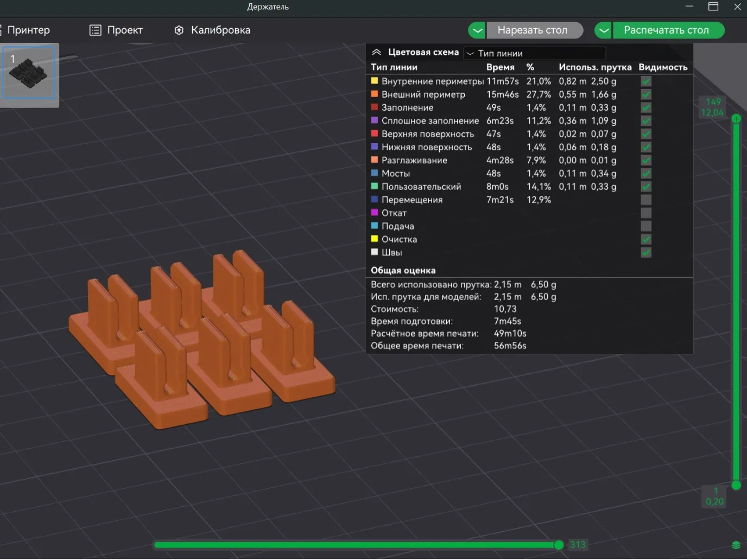Toggle visibility of seams

coord(646,252)
